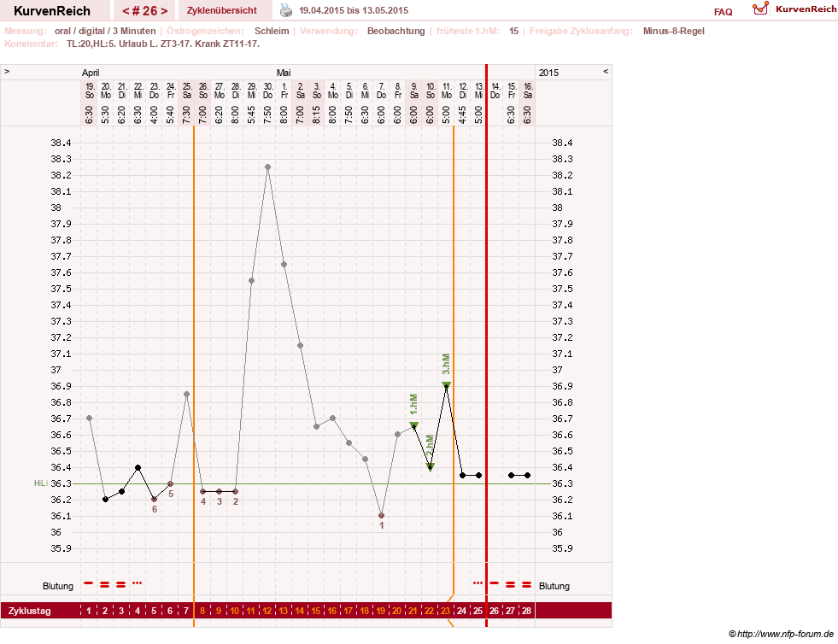This screenshot has height=644, width=838.
Task: Click the Beobachtung usage value
Action: click(396, 31)
